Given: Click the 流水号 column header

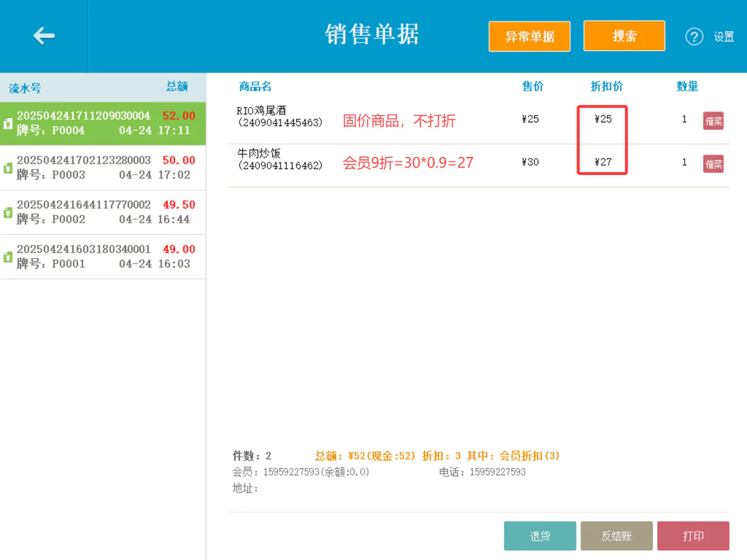Looking at the screenshot, I should click(25, 88).
